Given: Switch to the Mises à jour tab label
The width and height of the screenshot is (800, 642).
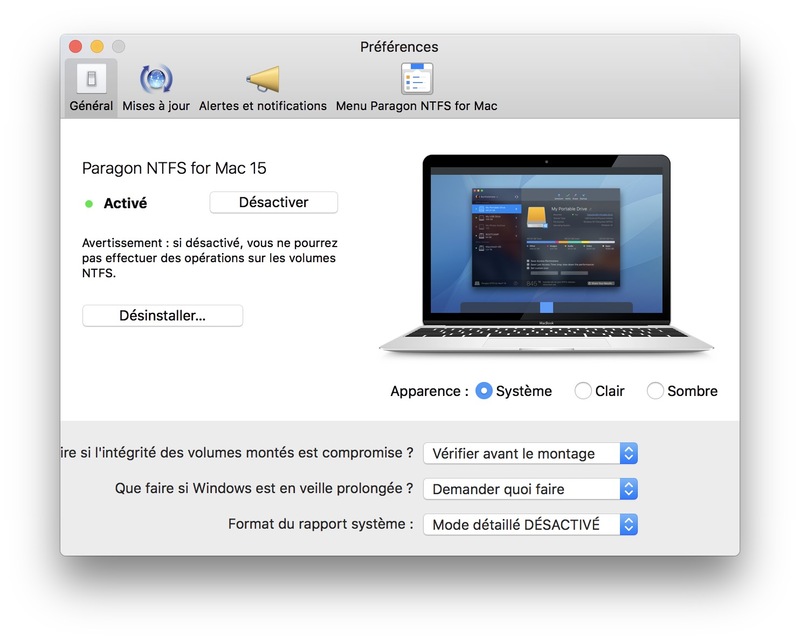Looking at the screenshot, I should [156, 106].
